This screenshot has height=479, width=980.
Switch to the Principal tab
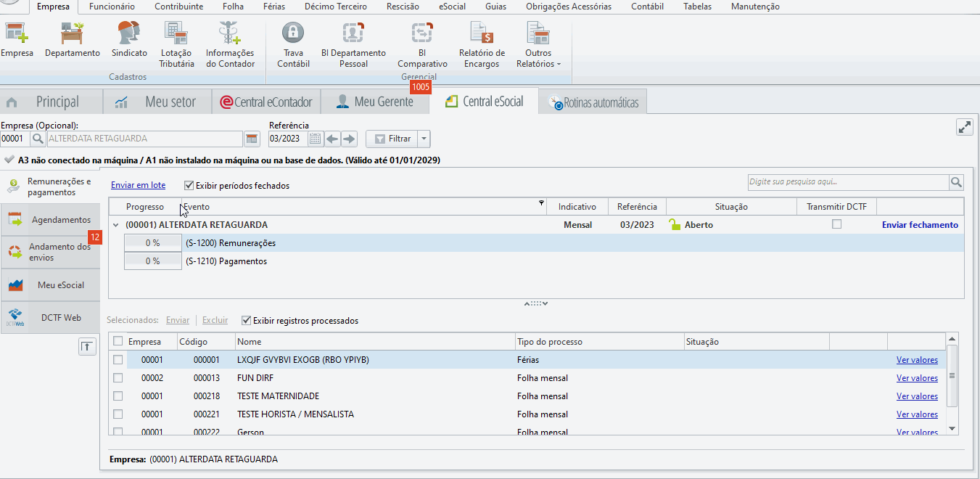point(51,102)
